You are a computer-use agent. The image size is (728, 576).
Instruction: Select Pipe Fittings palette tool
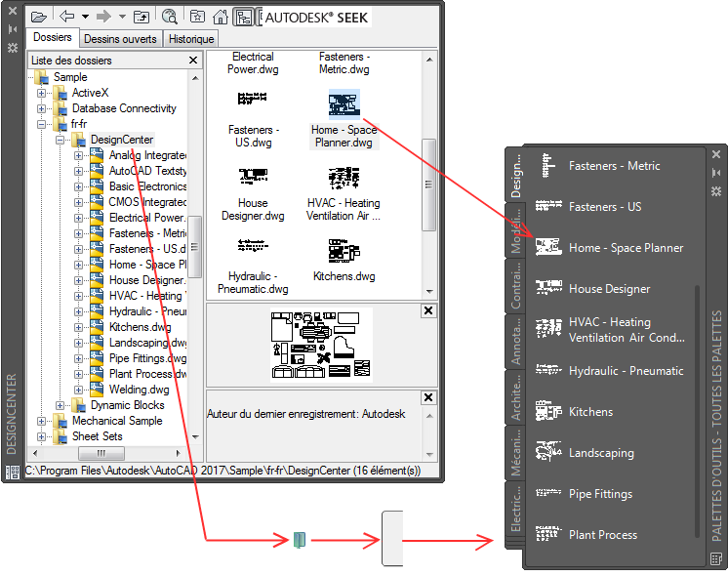point(612,493)
